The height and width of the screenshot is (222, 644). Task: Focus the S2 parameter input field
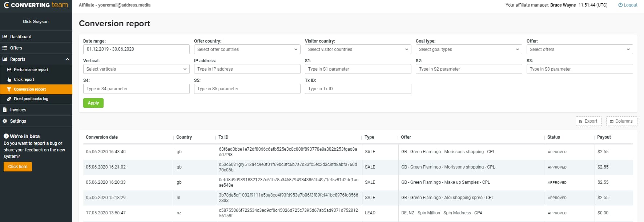pos(469,69)
